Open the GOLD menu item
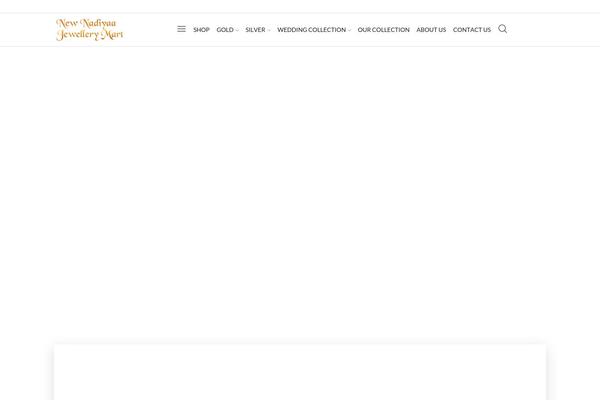Screen dimensions: 600x400 225,29
